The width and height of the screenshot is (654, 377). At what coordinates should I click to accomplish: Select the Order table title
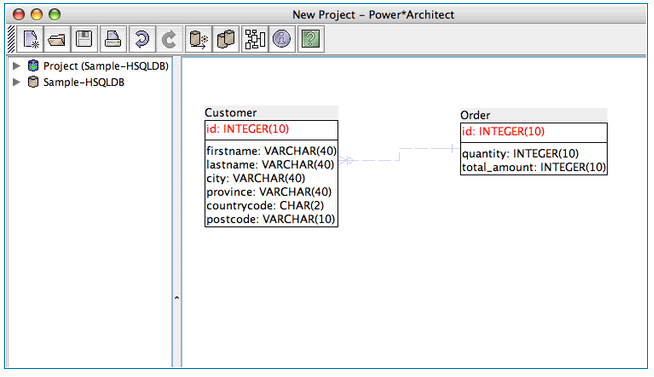[475, 115]
